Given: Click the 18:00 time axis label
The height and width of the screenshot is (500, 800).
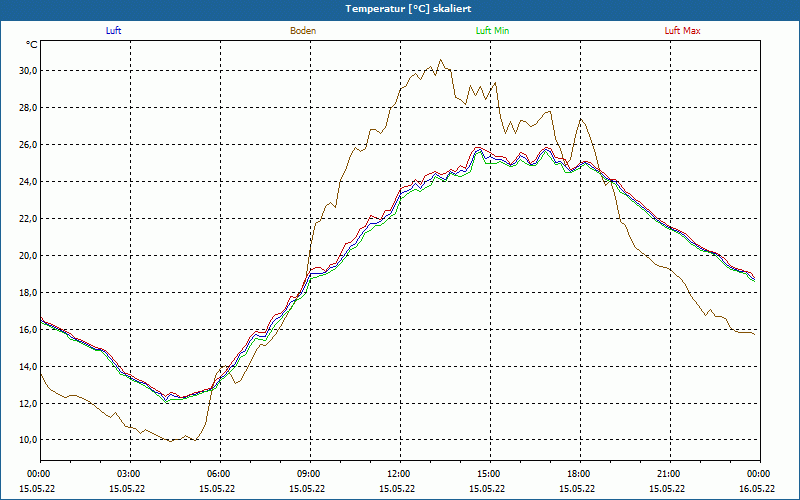Looking at the screenshot, I should [580, 474].
